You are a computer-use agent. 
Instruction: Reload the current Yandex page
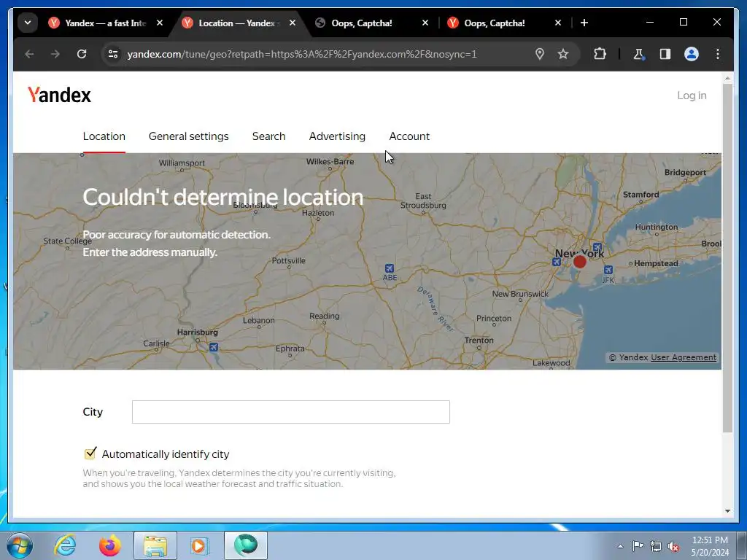coord(82,54)
